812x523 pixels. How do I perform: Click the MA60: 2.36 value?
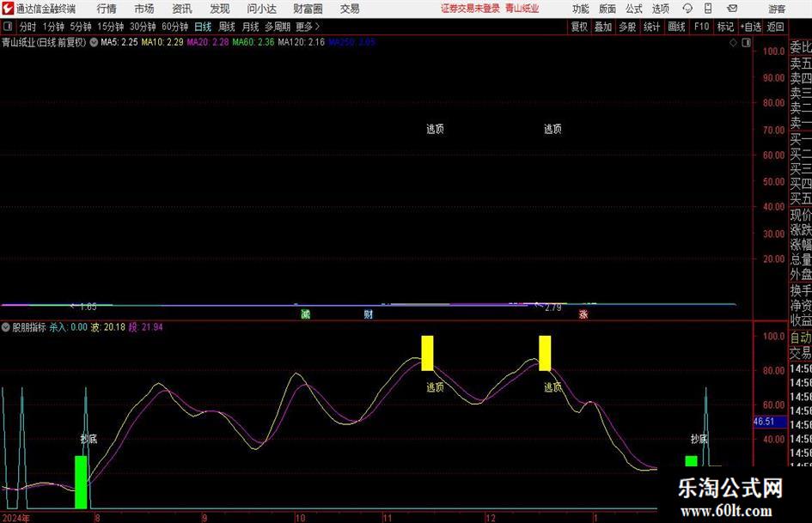253,42
